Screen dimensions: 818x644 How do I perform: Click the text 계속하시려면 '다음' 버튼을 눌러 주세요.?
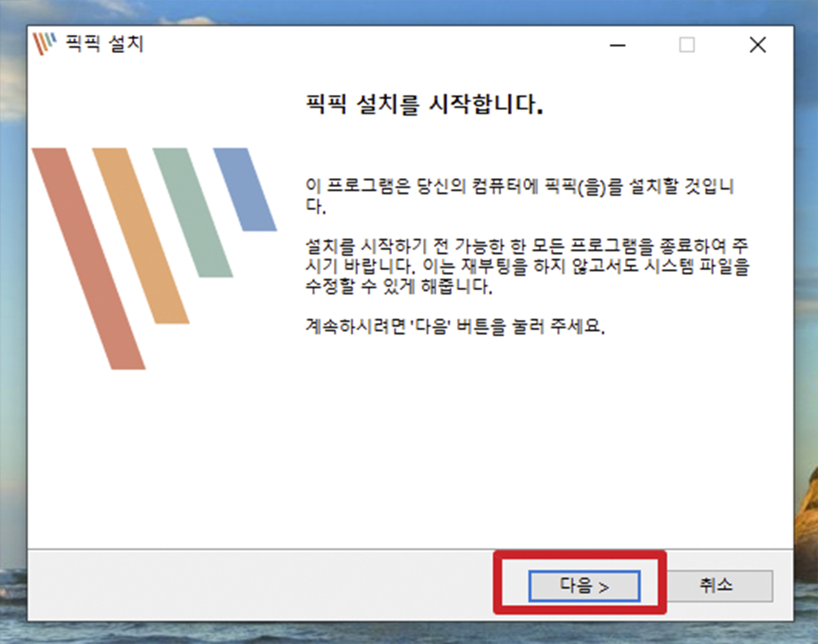(x=455, y=326)
